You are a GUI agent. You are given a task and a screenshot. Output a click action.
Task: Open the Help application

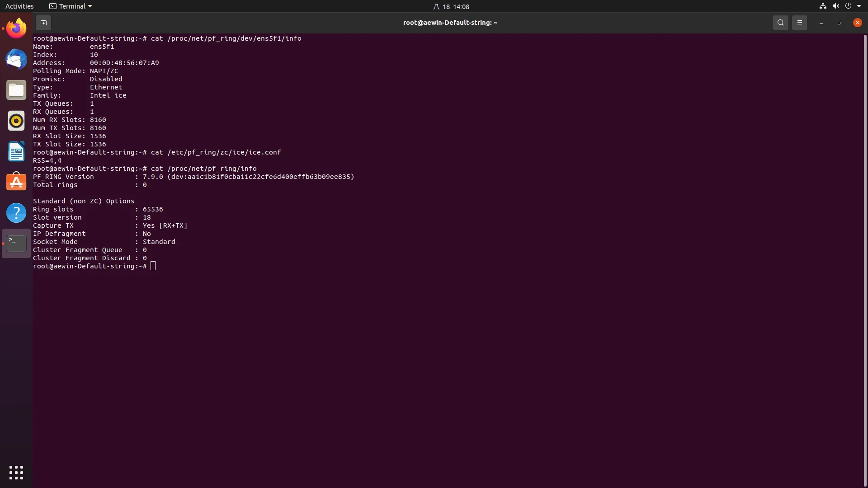[16, 212]
